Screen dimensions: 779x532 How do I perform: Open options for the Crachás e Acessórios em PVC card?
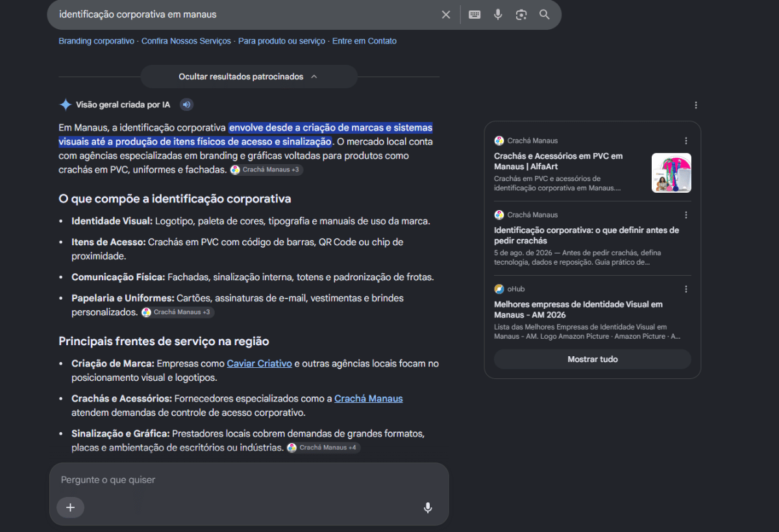[x=686, y=141]
